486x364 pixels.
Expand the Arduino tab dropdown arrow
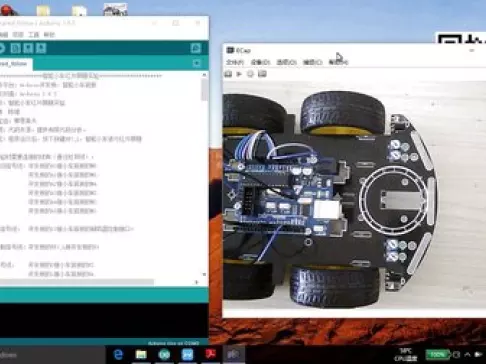196,63
